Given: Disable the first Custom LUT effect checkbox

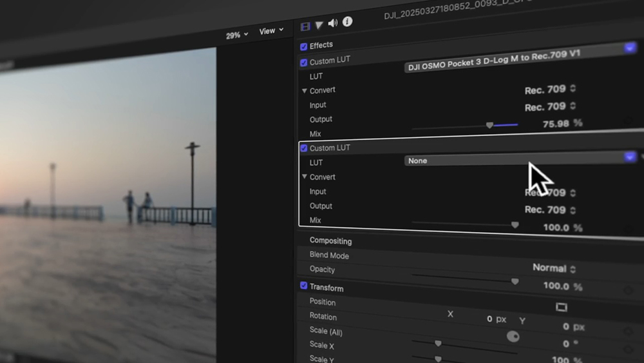Looking at the screenshot, I should click(x=303, y=63).
